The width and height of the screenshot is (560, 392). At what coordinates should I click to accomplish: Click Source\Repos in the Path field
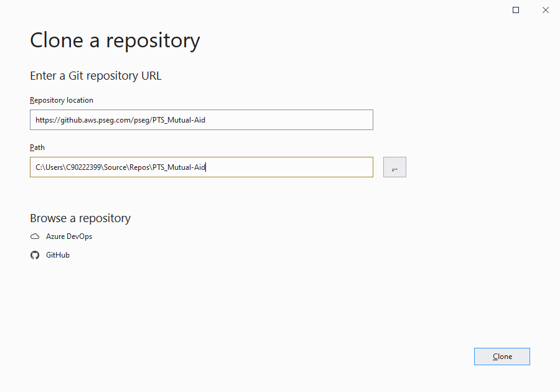pos(125,167)
